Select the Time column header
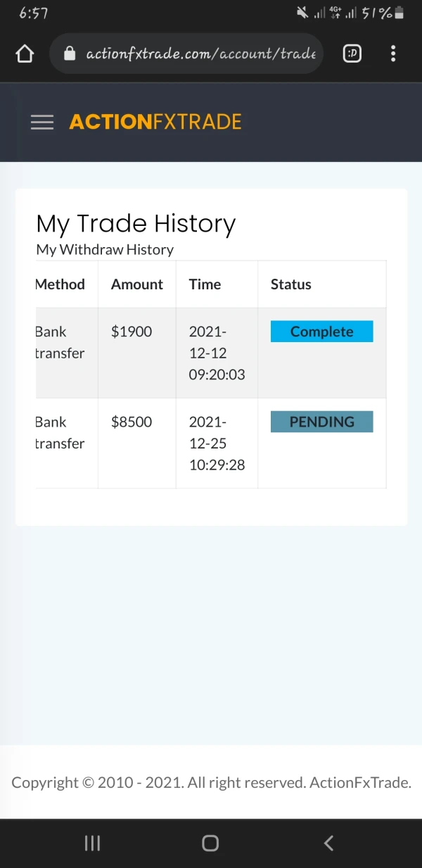This screenshot has height=868, width=422. 205,284
